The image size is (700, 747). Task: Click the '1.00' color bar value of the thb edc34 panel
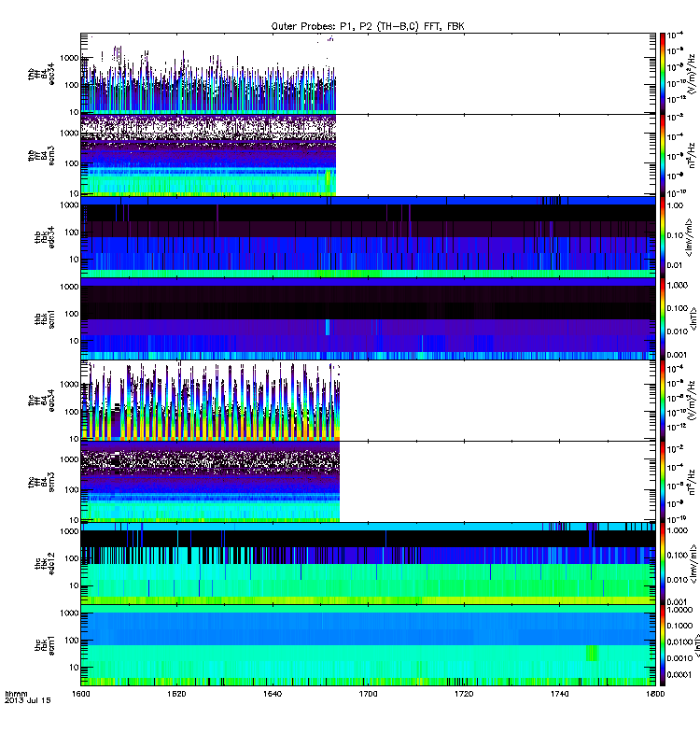(x=675, y=205)
